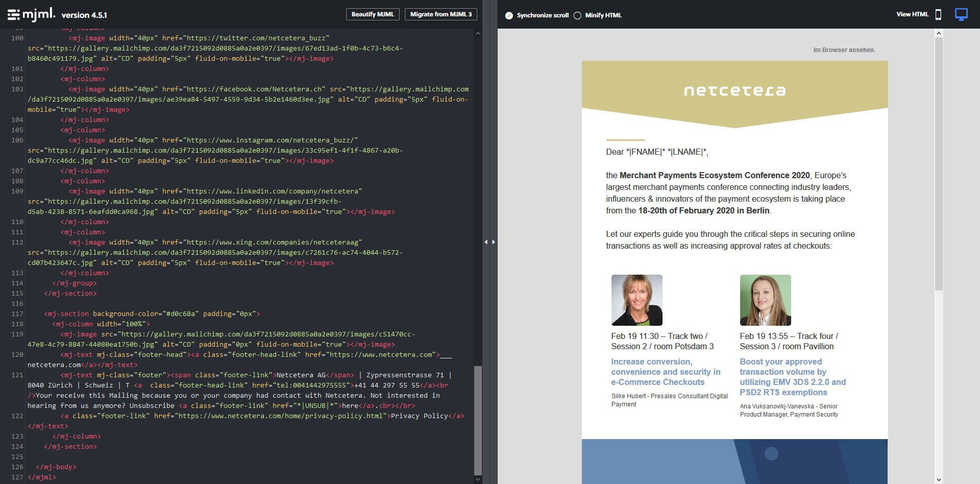Open the 'Im Browser ansehen' link
The image size is (980, 484).
click(844, 50)
